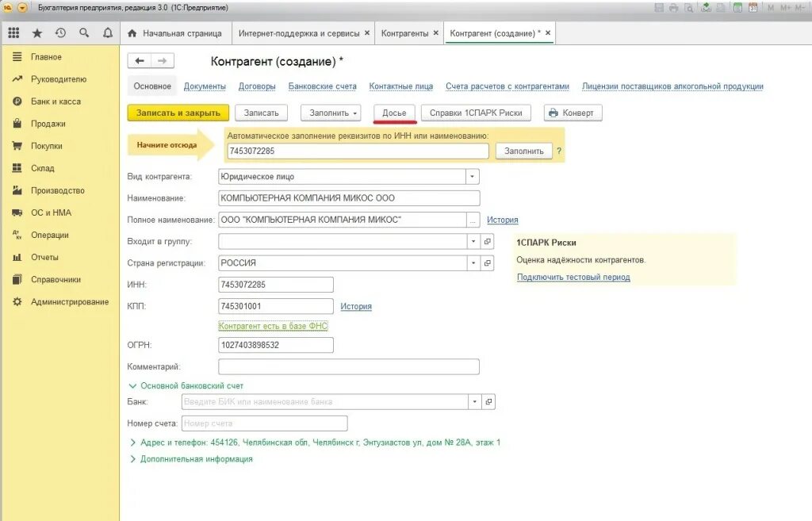Open linked item button next to Банк field
Viewport: 812px width, 521px height.
[488, 401]
